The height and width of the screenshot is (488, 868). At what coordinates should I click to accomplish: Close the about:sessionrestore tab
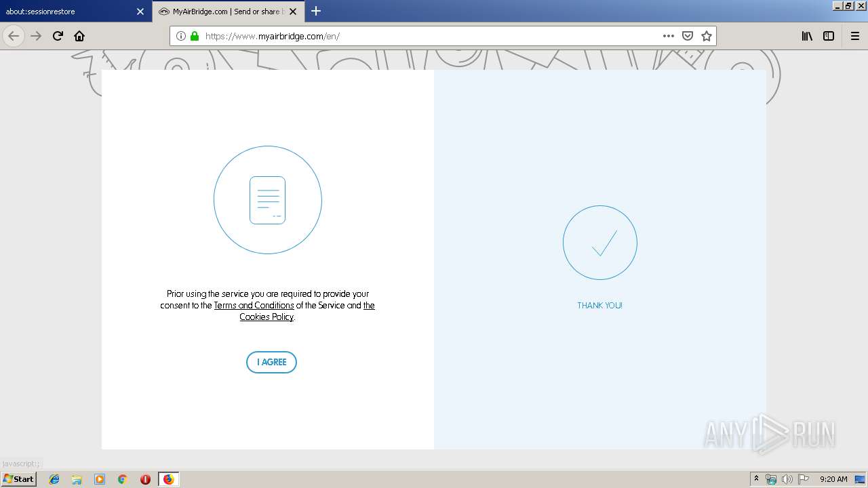(x=140, y=12)
